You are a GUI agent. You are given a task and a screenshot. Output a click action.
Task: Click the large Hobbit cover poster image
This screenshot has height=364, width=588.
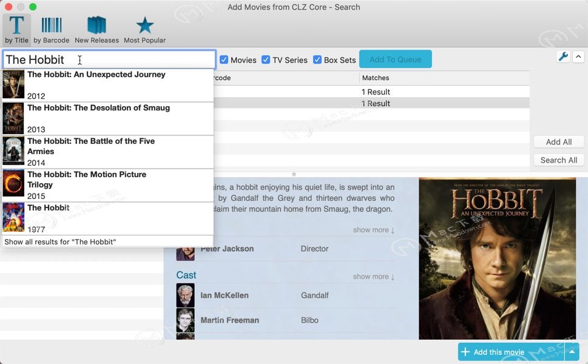497,258
